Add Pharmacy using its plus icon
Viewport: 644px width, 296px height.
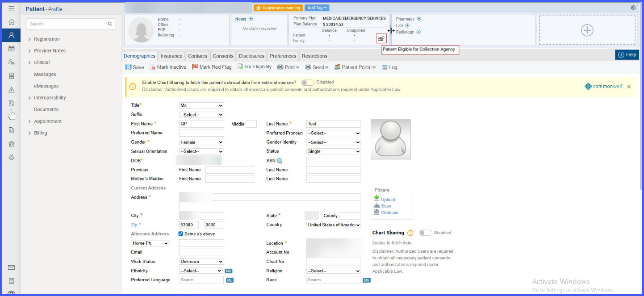(x=418, y=19)
